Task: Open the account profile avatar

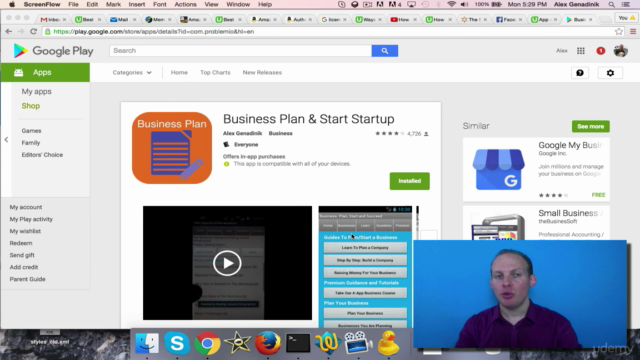Action: tap(620, 51)
